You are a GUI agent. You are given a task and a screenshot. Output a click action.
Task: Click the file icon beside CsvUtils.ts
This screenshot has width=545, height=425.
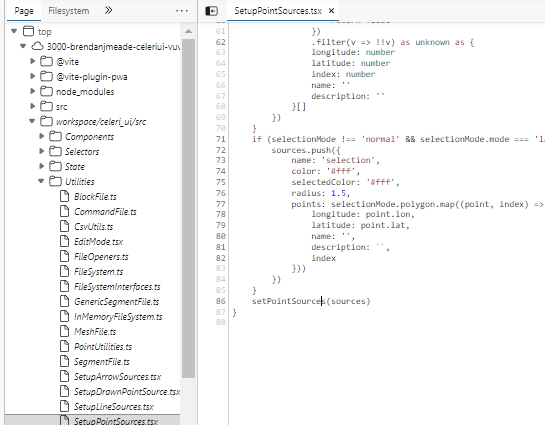(64, 226)
